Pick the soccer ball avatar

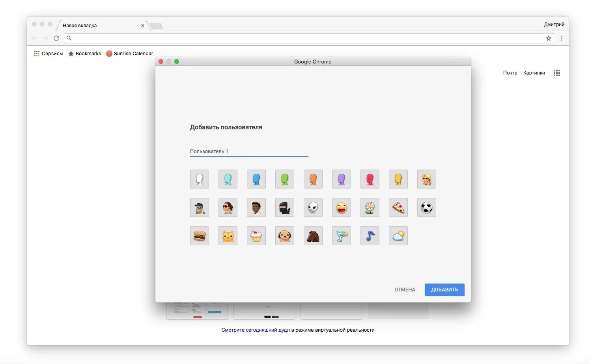tap(427, 207)
